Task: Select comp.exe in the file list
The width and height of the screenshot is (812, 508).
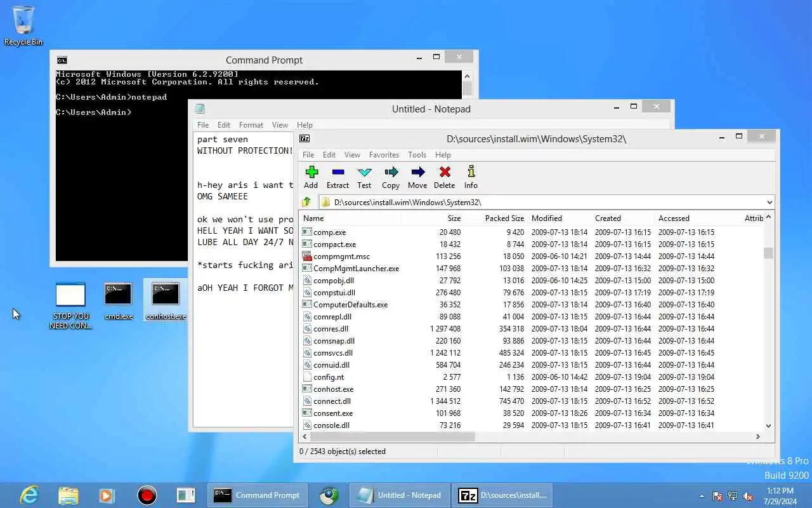Action: 329,232
